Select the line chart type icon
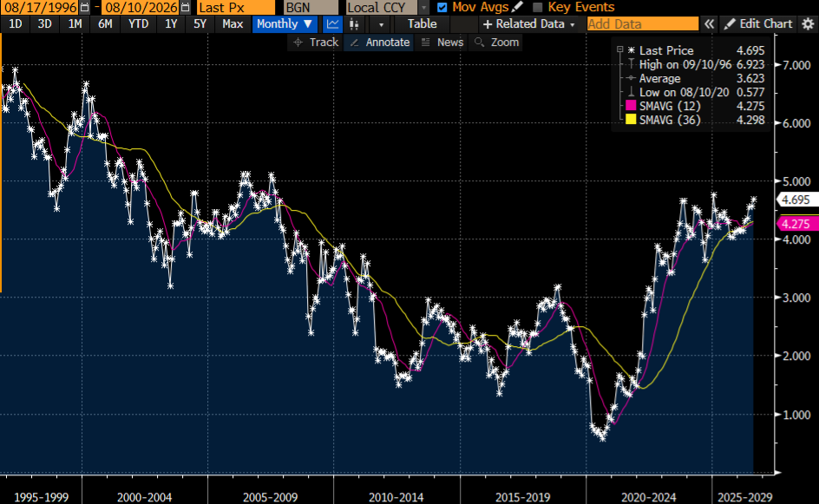 pos(332,24)
